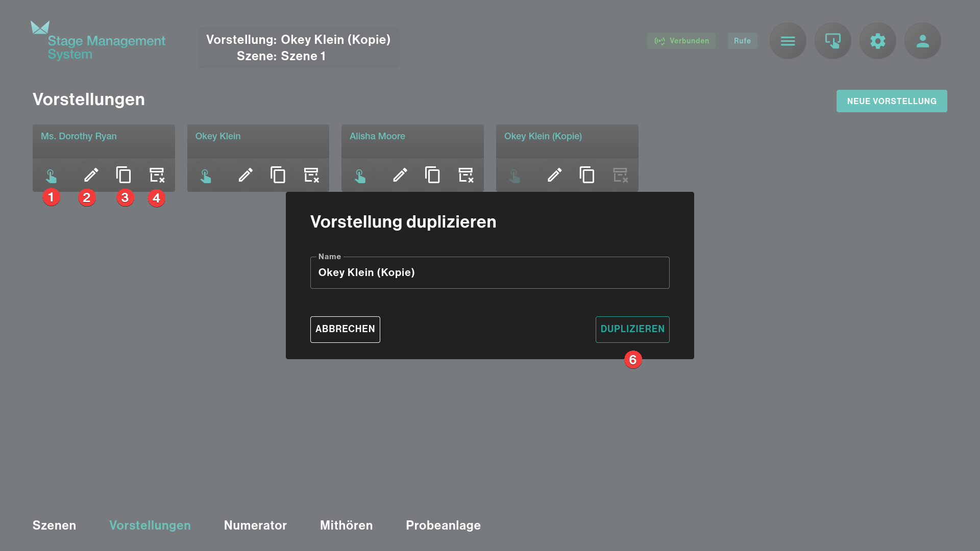
Task: Switch to the Mithören tab
Action: (x=347, y=525)
